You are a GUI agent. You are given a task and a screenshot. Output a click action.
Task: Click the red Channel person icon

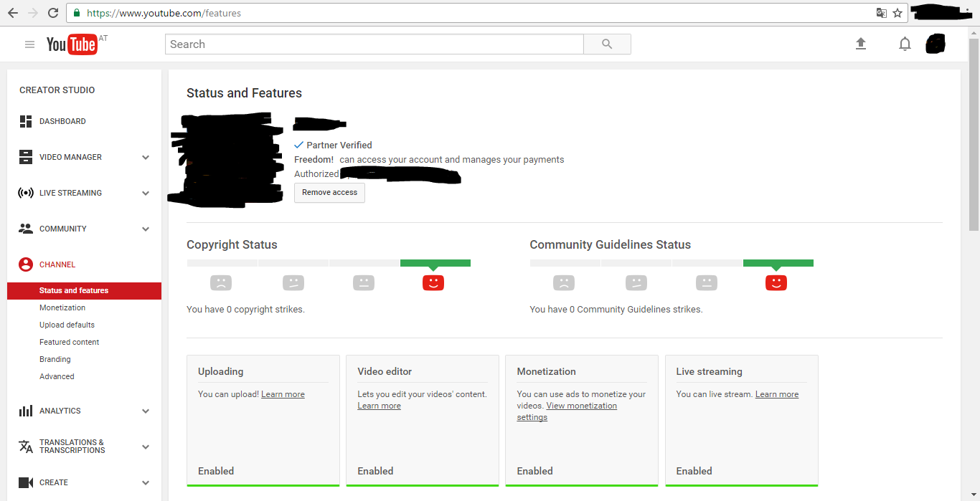click(x=26, y=264)
